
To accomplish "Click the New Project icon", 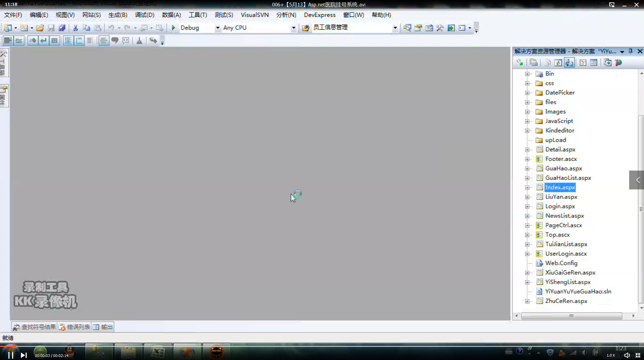I will tap(8, 28).
